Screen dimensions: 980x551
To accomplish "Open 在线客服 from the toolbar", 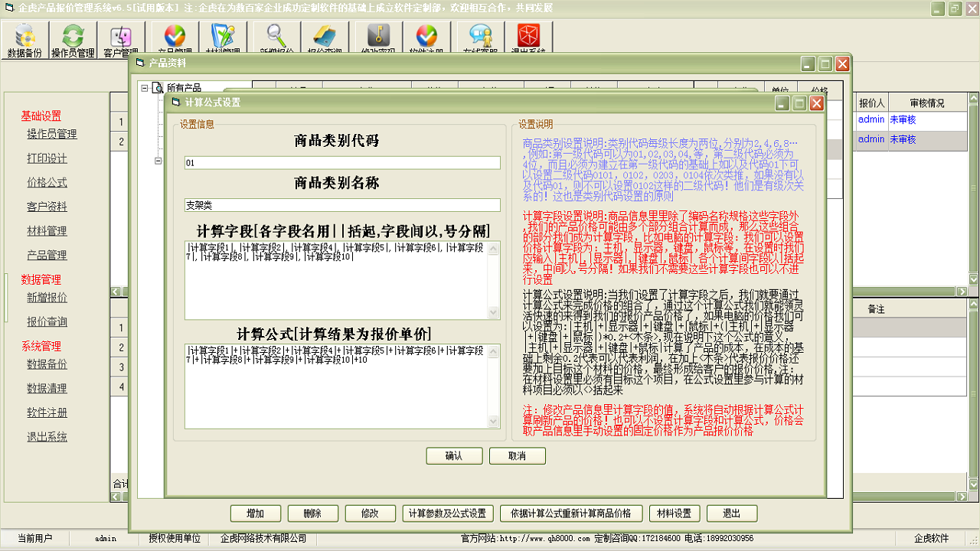I will click(480, 38).
